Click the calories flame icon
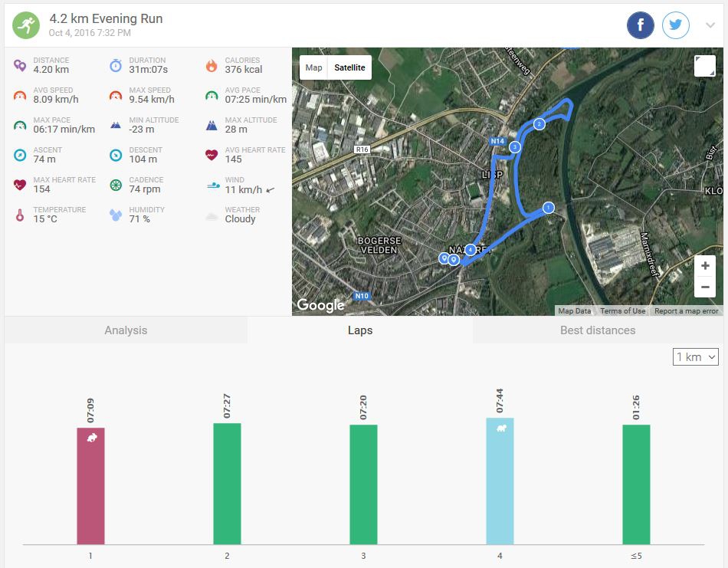The width and height of the screenshot is (728, 568). (x=212, y=65)
